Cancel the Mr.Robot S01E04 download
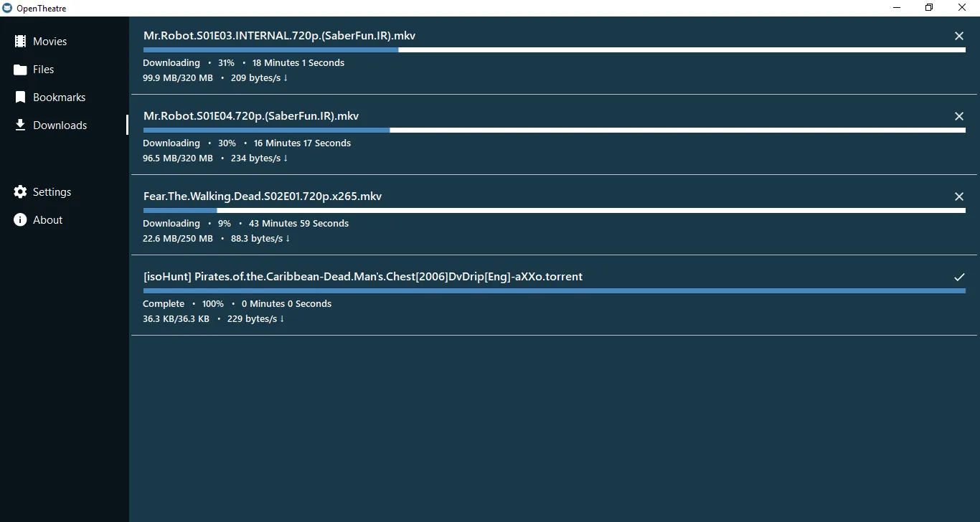Screen dimensions: 980x522 (x=959, y=115)
